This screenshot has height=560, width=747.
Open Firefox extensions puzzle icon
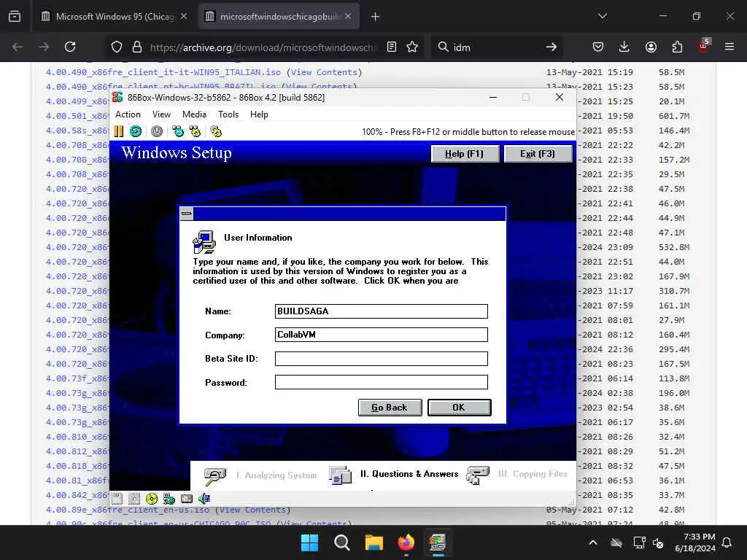point(677,47)
